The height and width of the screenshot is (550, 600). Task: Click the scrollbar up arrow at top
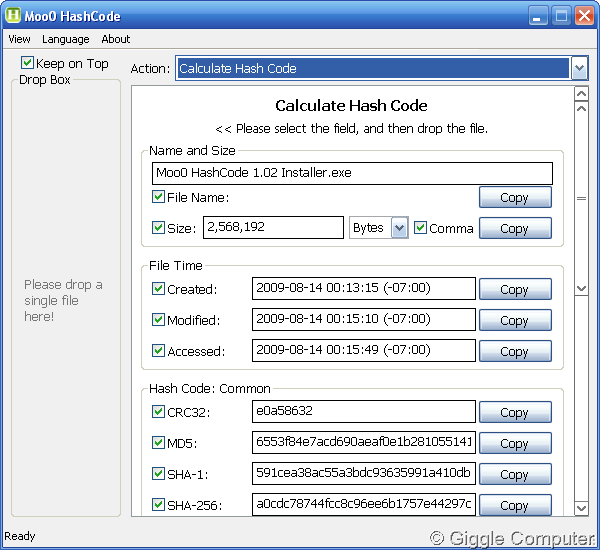click(581, 94)
